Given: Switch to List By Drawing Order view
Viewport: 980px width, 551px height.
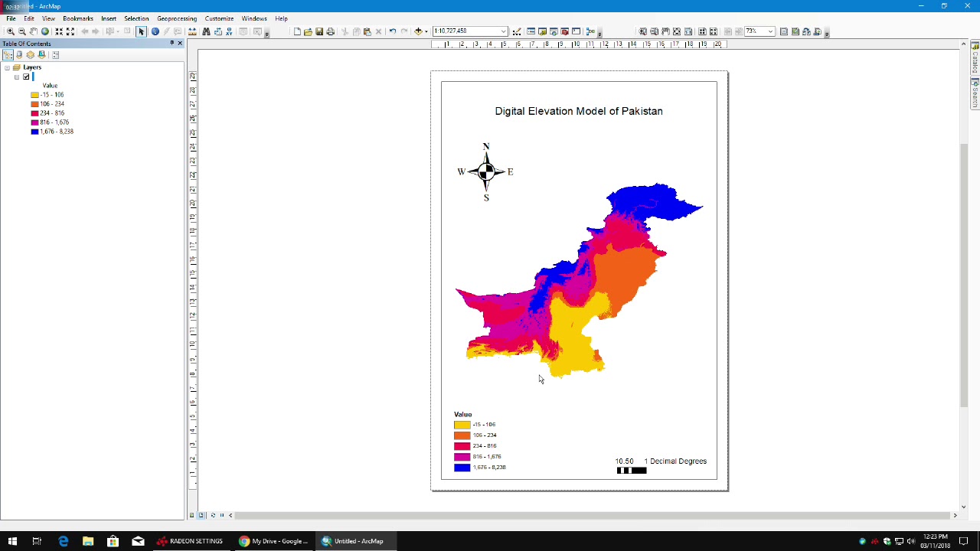Looking at the screenshot, I should coord(8,54).
